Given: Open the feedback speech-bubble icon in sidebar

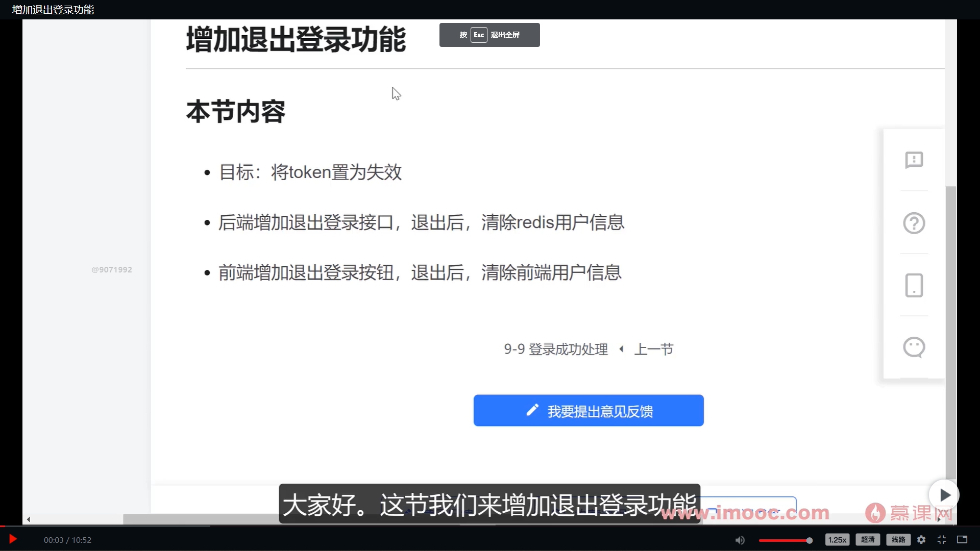Looking at the screenshot, I should coord(914,160).
